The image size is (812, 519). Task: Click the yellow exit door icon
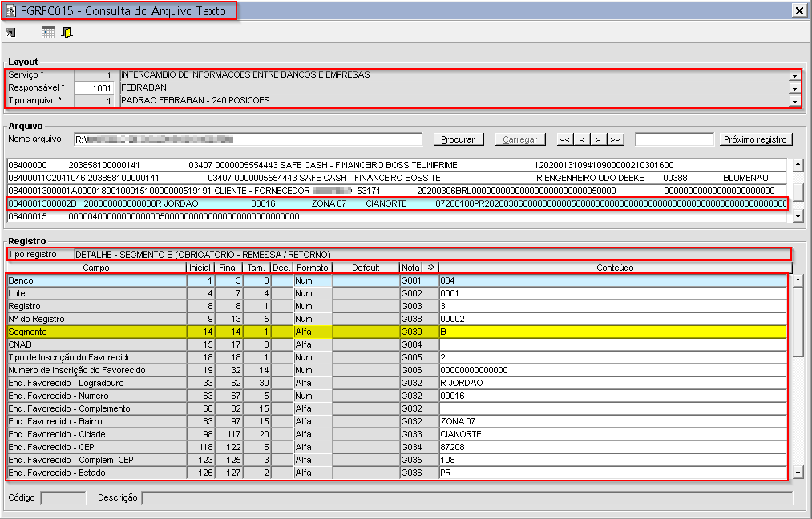67,33
